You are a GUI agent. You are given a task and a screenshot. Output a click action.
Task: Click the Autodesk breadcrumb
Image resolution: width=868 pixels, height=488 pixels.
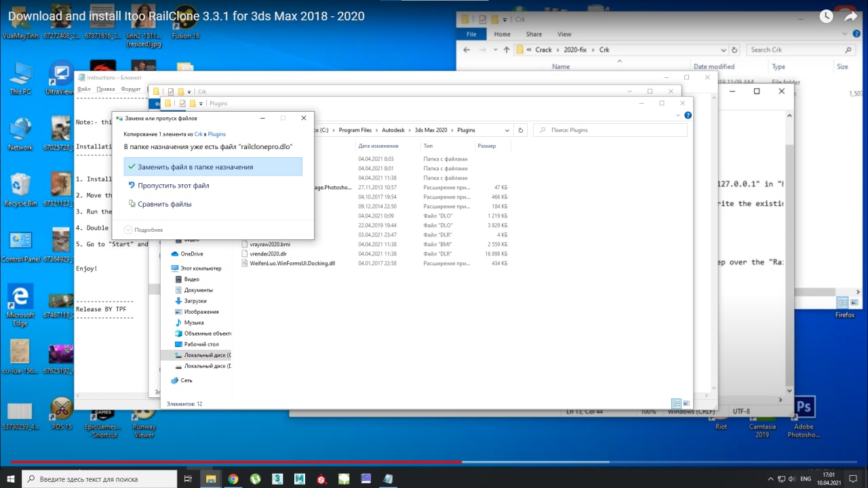coord(394,129)
